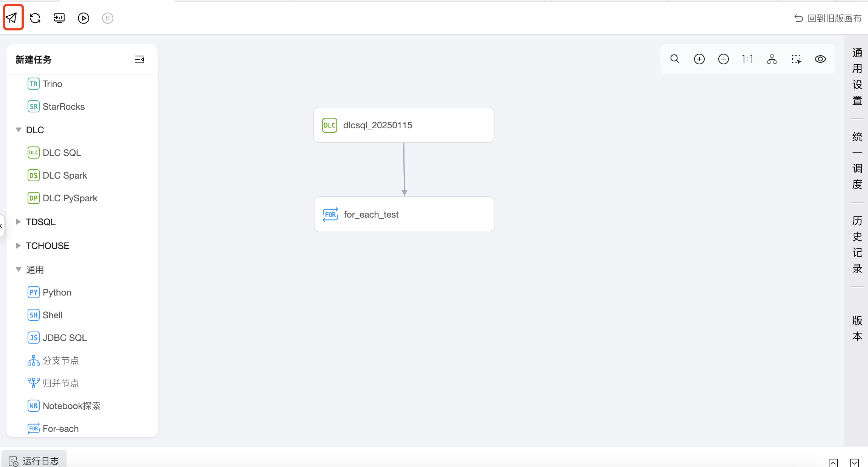Collapse the DLC tree group
This screenshot has height=467, width=868.
(18, 130)
